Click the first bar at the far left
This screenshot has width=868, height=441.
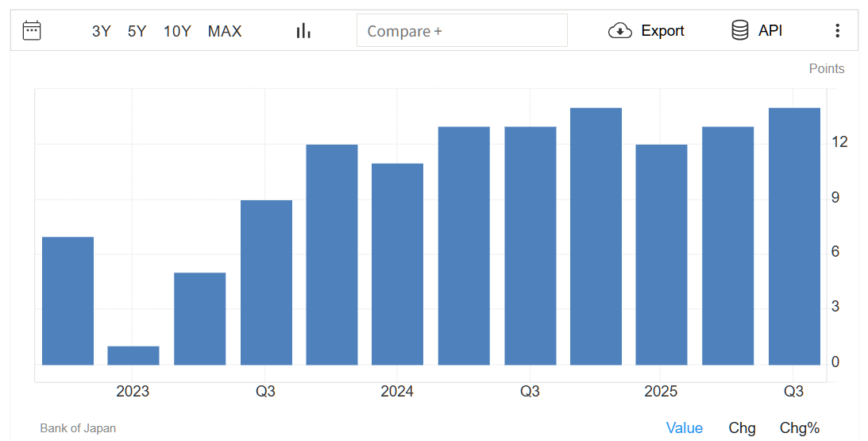pyautogui.click(x=68, y=301)
